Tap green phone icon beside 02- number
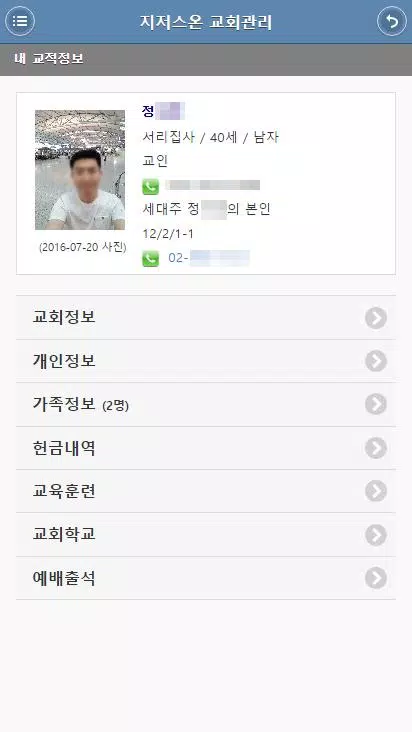The height and width of the screenshot is (732, 412). 151,259
